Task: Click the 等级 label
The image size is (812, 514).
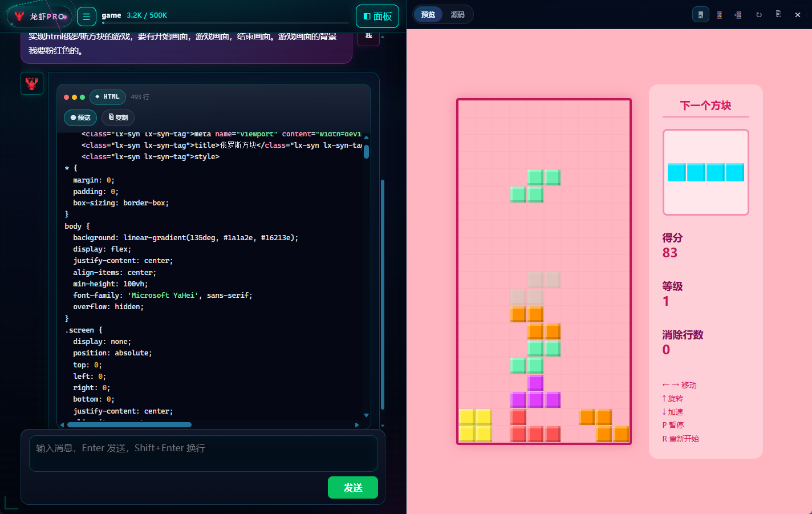Action: coord(672,286)
